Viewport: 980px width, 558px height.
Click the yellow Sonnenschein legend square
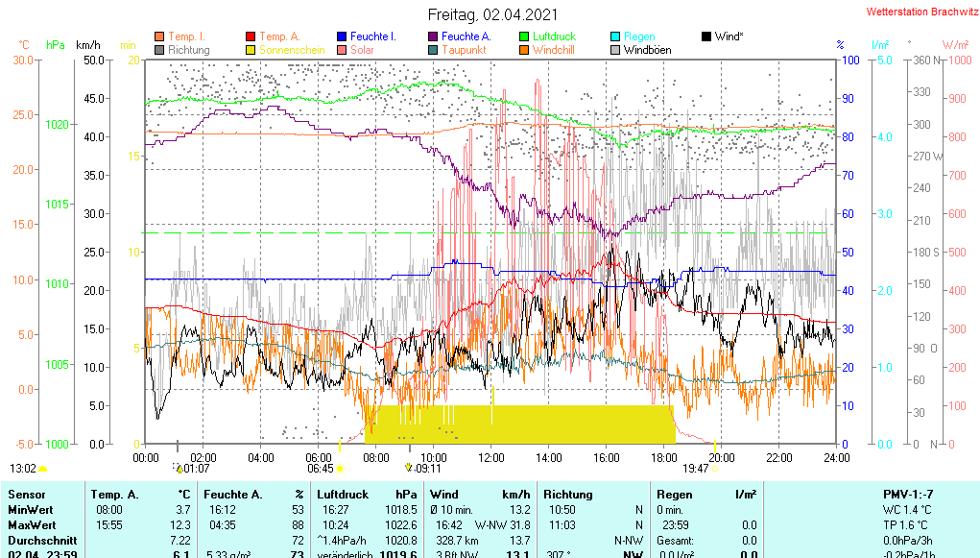251,50
